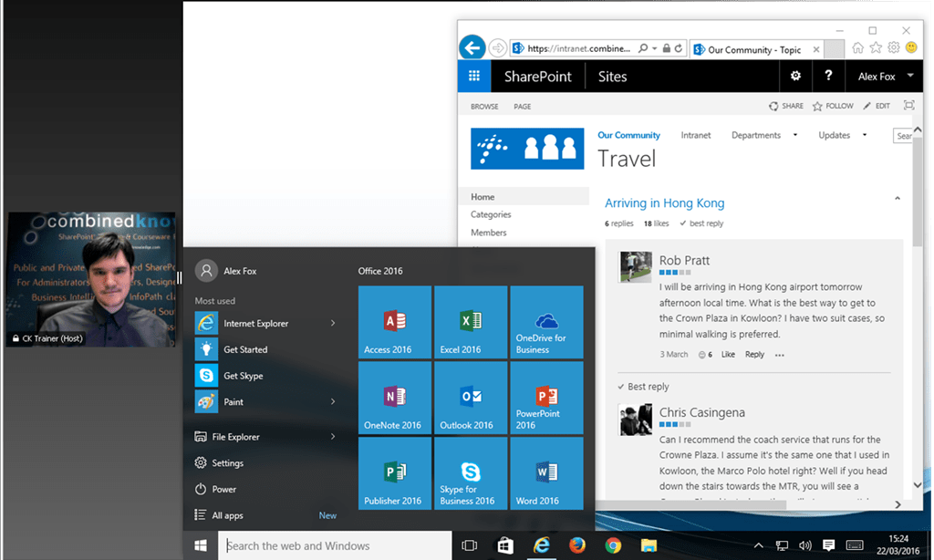Open the PAGE ribbon tab
This screenshot has width=934, height=560.
pos(523,107)
